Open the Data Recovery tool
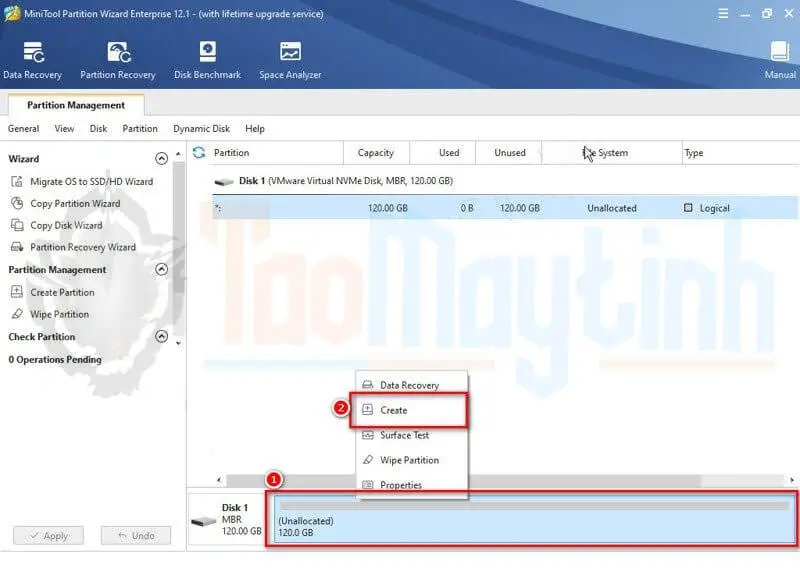 [x=32, y=60]
